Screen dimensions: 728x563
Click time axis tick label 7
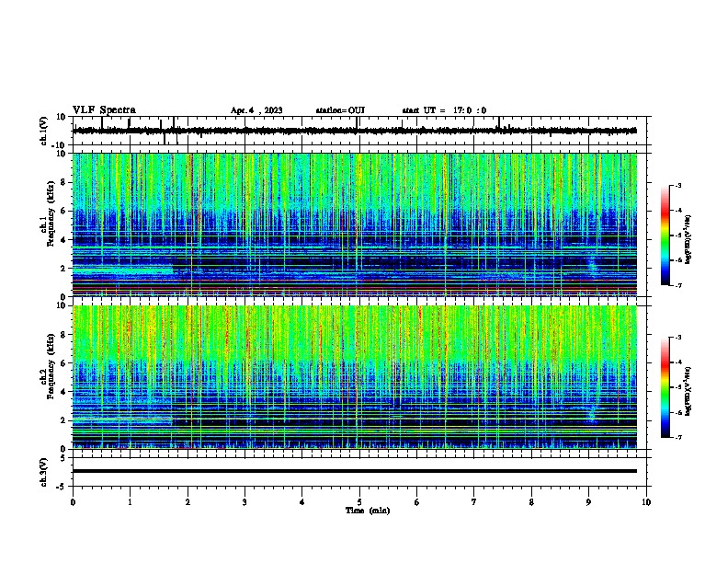[x=474, y=502]
